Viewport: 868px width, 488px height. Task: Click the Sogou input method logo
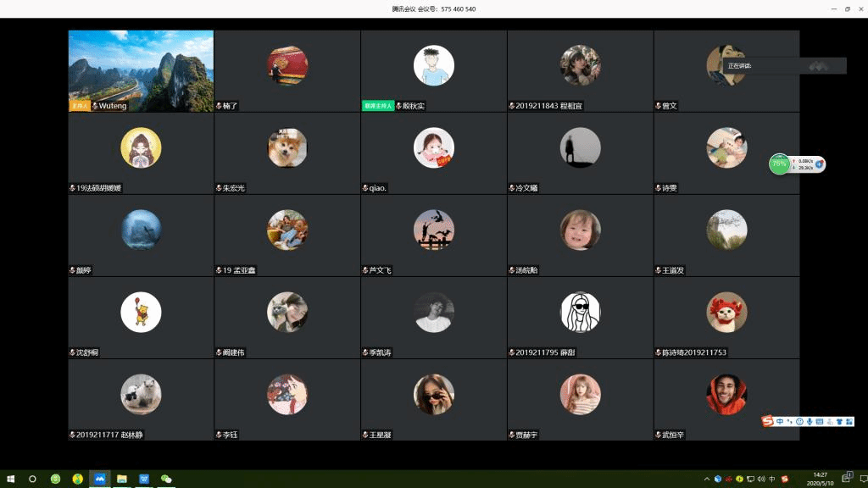pyautogui.click(x=768, y=421)
